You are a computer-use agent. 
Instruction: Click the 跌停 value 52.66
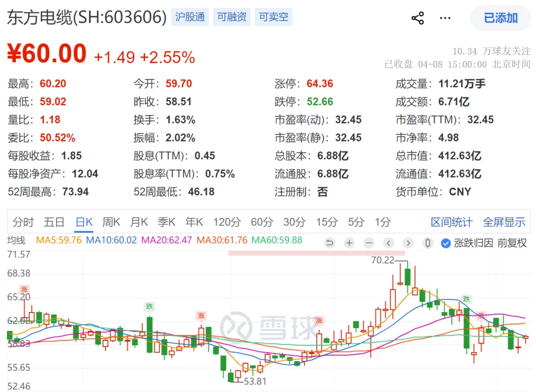[320, 102]
